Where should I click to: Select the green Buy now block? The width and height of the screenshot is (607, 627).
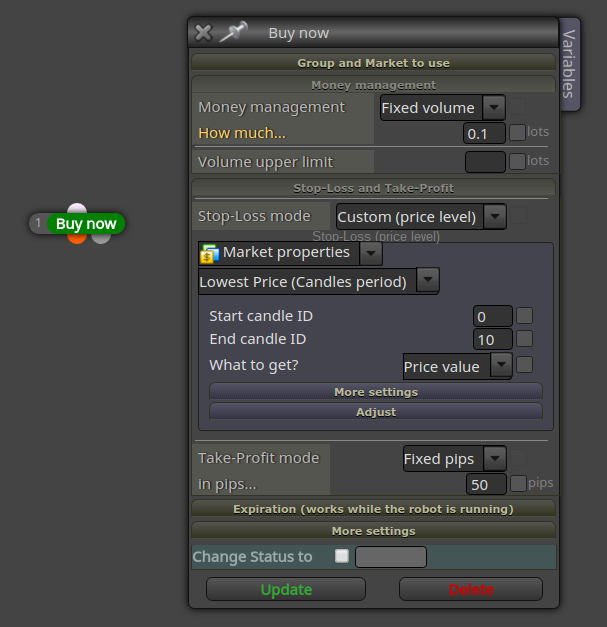[x=86, y=224]
